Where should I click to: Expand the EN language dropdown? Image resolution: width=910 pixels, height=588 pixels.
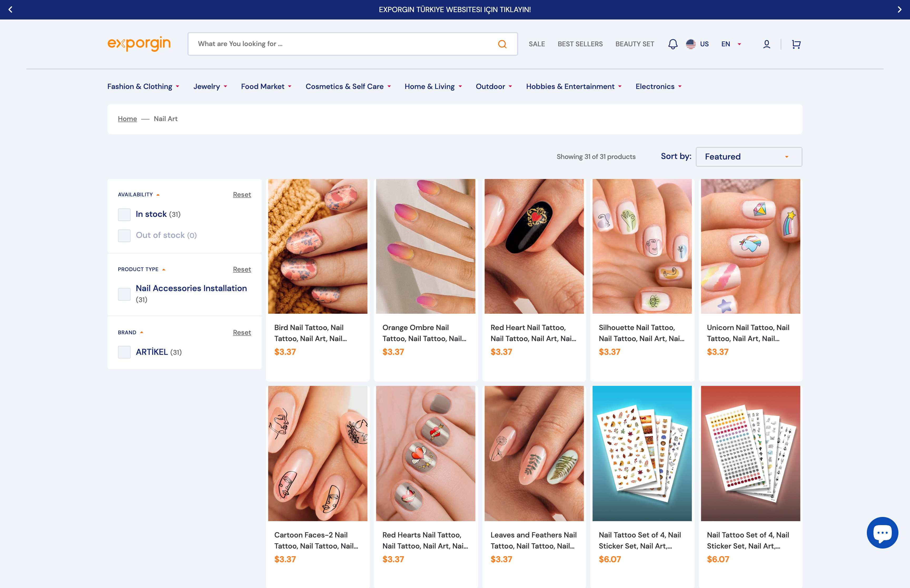(730, 44)
